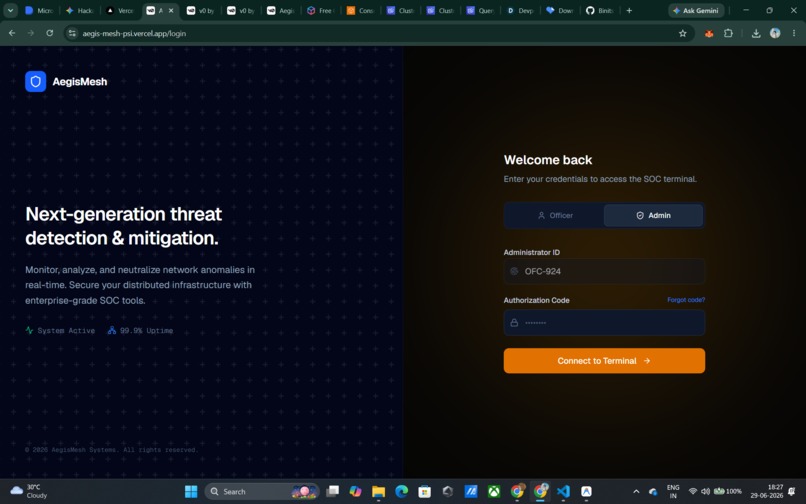Open Microsoft Store from the taskbar
The image size is (806, 504).
point(425,492)
